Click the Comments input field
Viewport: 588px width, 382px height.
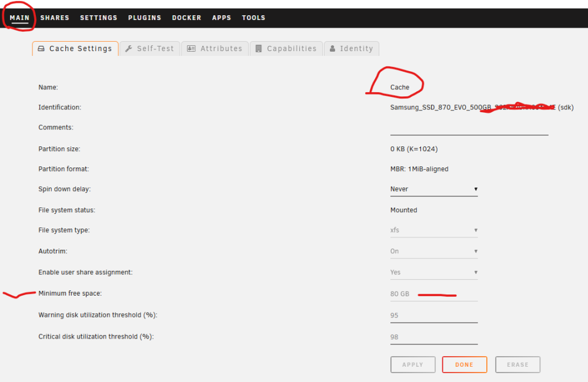[469, 128]
